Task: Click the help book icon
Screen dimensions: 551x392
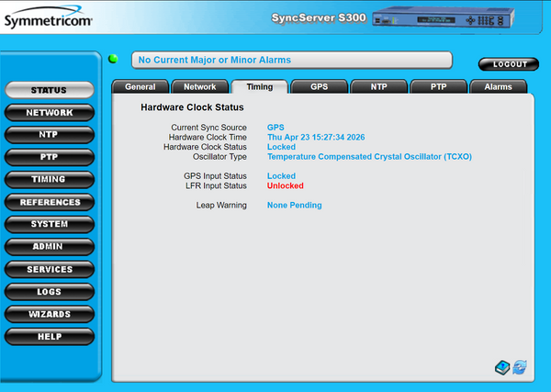Action: 501,367
